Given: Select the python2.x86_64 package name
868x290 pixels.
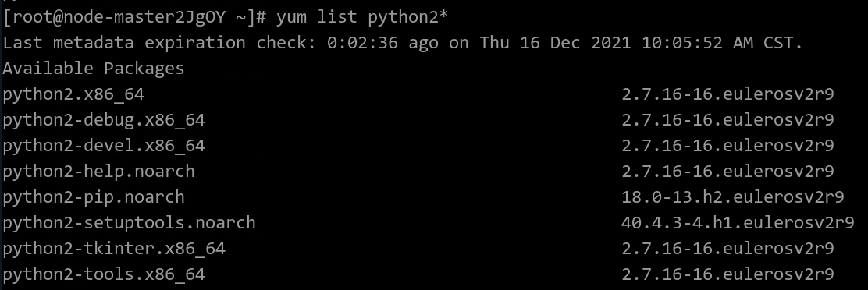Looking at the screenshot, I should (x=73, y=94).
